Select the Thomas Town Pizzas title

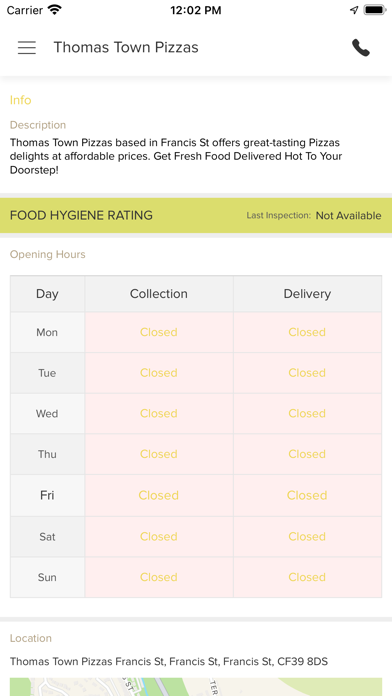126,47
